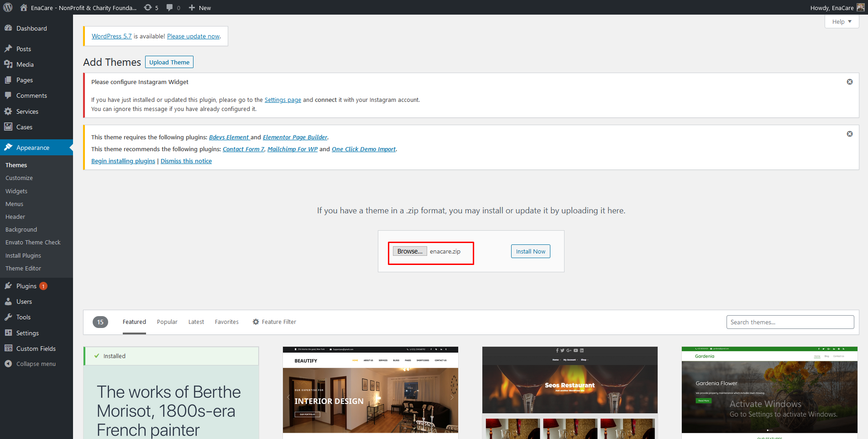Open the Dashboard icon in sidebar
868x439 pixels.
click(8, 28)
